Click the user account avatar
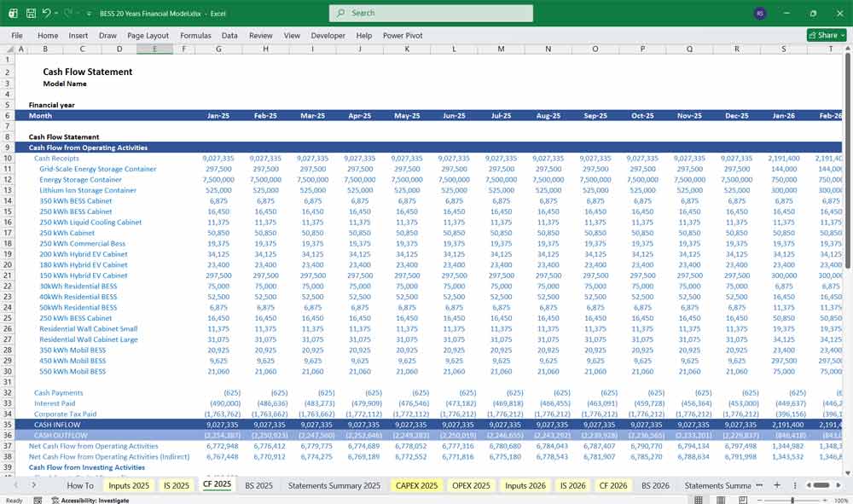Viewport: 853px width, 504px height. (760, 14)
